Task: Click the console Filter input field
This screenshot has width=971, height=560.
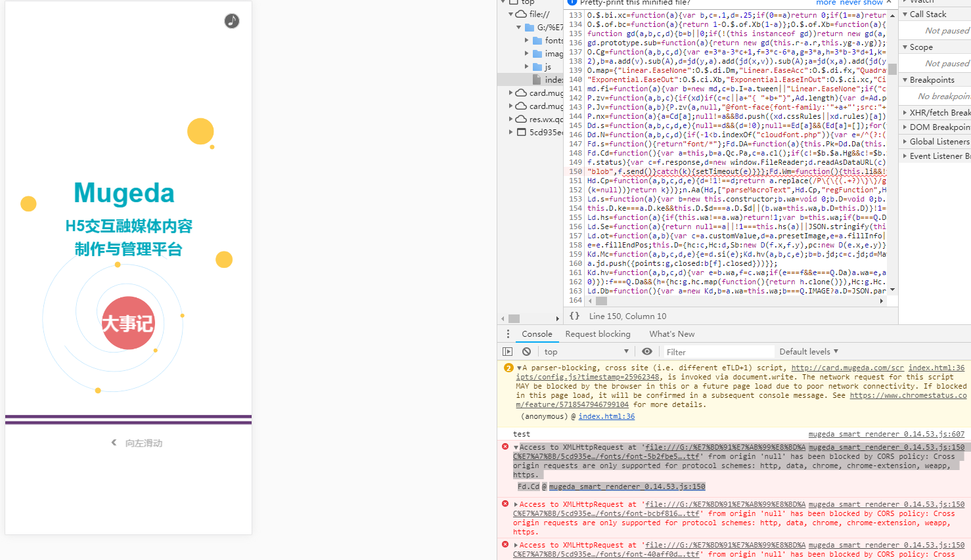Action: [x=718, y=352]
